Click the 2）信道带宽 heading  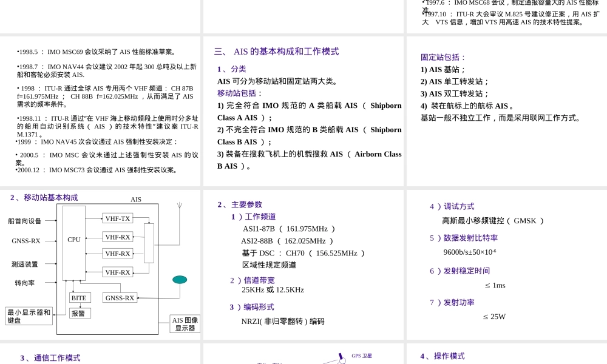253,280
